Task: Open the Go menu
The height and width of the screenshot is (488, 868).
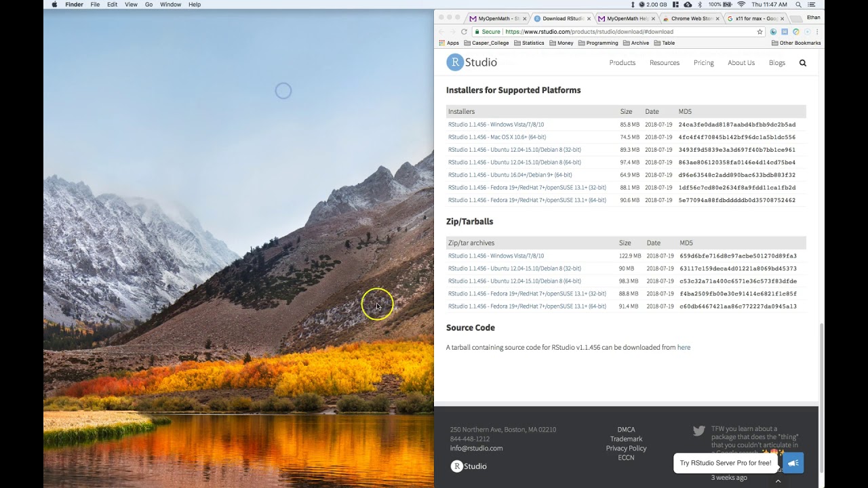Action: click(149, 5)
